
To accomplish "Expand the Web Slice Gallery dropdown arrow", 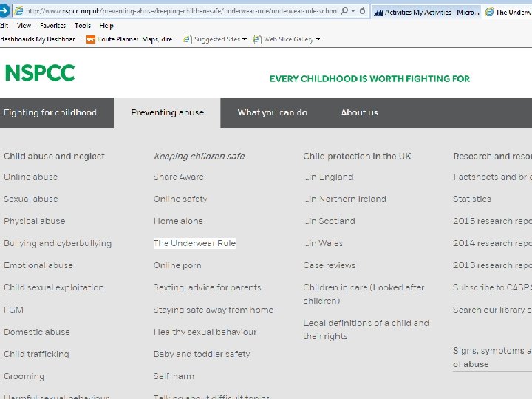I will (x=318, y=39).
